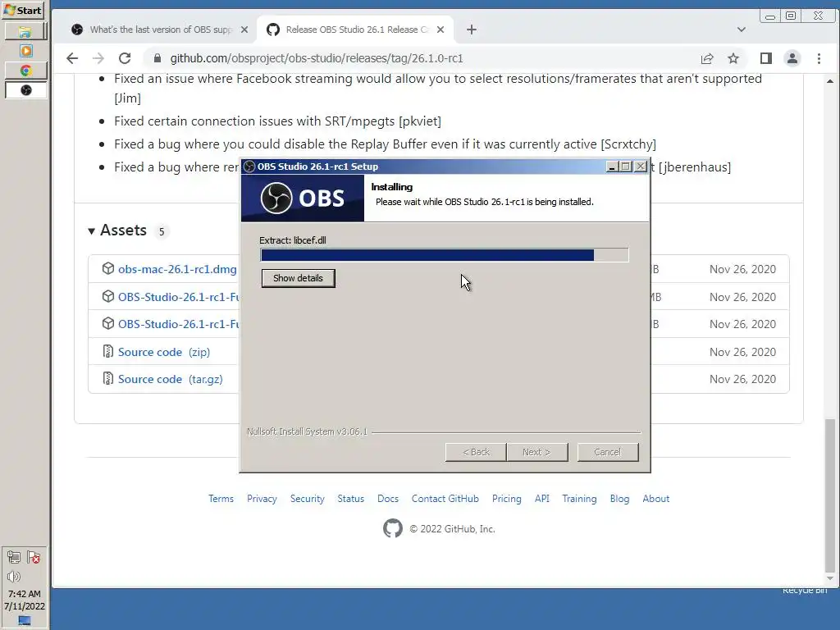
Task: Open the Contact GitHub footer link
Action: coord(445,499)
